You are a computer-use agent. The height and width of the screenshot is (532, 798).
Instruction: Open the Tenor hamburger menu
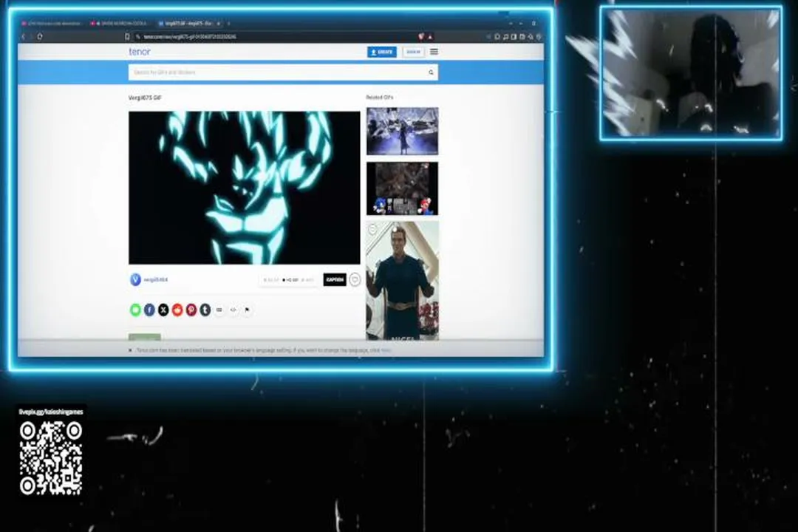434,52
